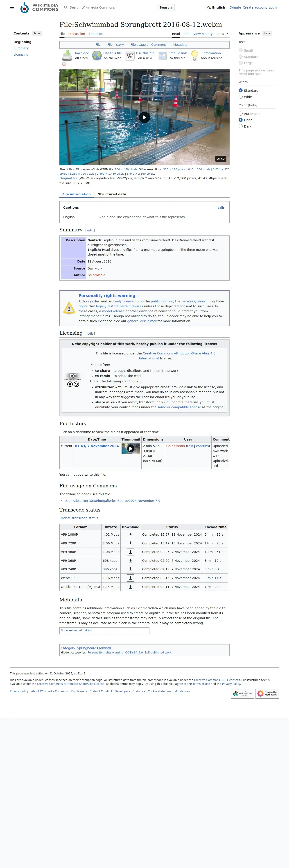Select Dark color radio button
This screenshot has height=868, width=289.
(241, 126)
